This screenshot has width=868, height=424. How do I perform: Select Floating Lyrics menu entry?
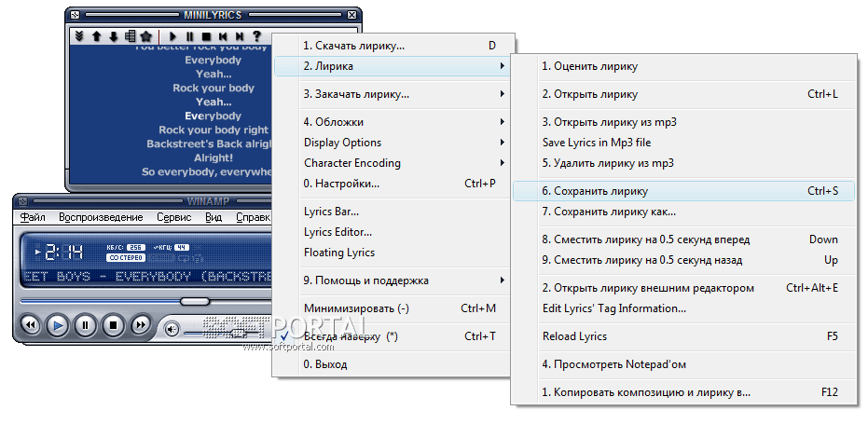coord(392,253)
